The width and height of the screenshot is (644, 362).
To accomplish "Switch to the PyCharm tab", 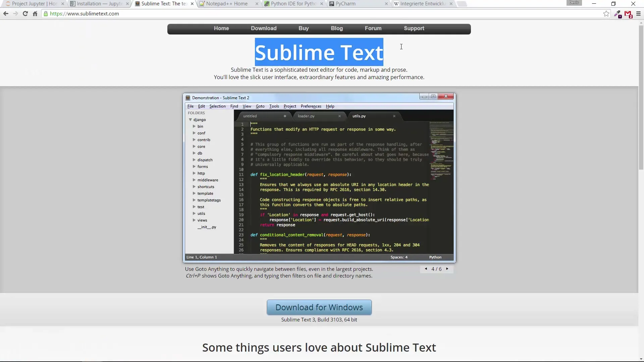I will pos(345,4).
